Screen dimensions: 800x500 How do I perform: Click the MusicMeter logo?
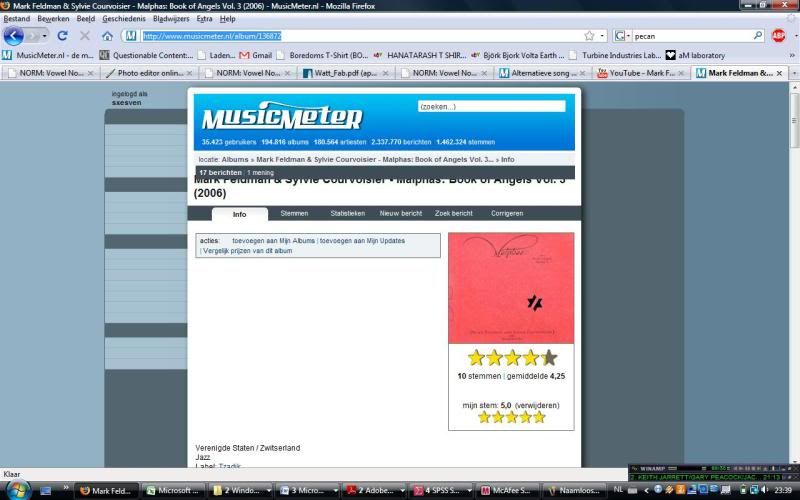(281, 118)
